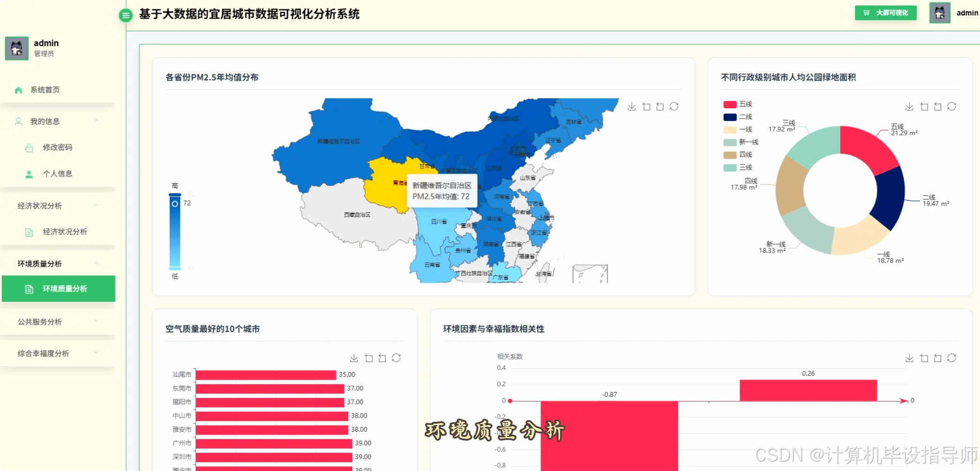
Task: Activate area zoom on PM2.5 map toolbar
Action: 646,106
